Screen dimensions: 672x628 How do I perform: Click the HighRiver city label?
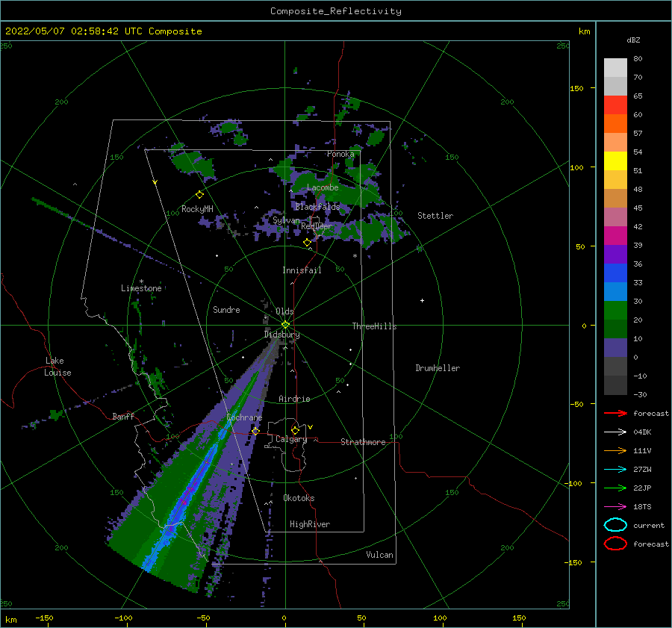pos(310,524)
